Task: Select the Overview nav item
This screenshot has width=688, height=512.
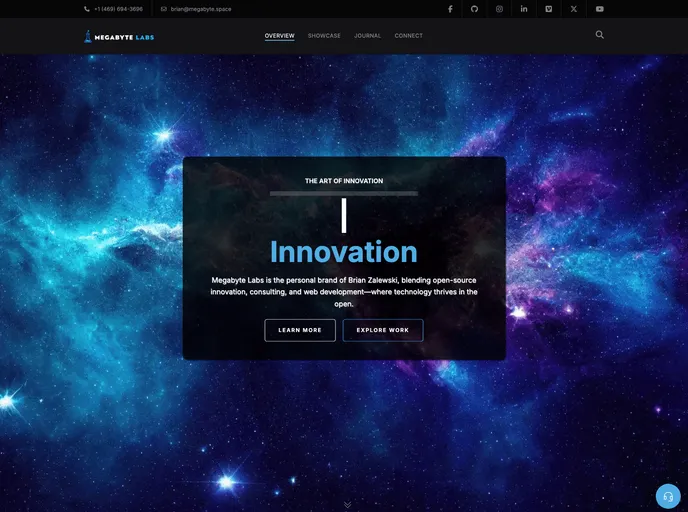Action: tap(279, 36)
